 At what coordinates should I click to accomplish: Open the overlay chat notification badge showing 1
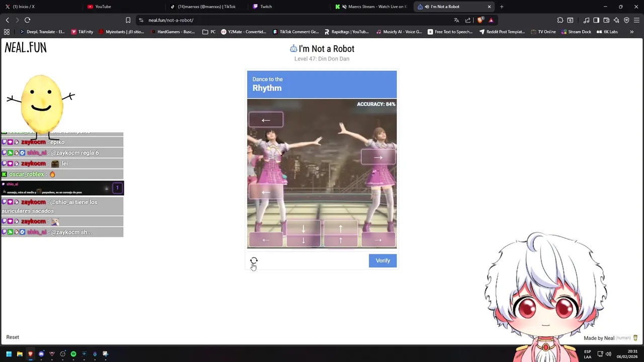[117, 188]
